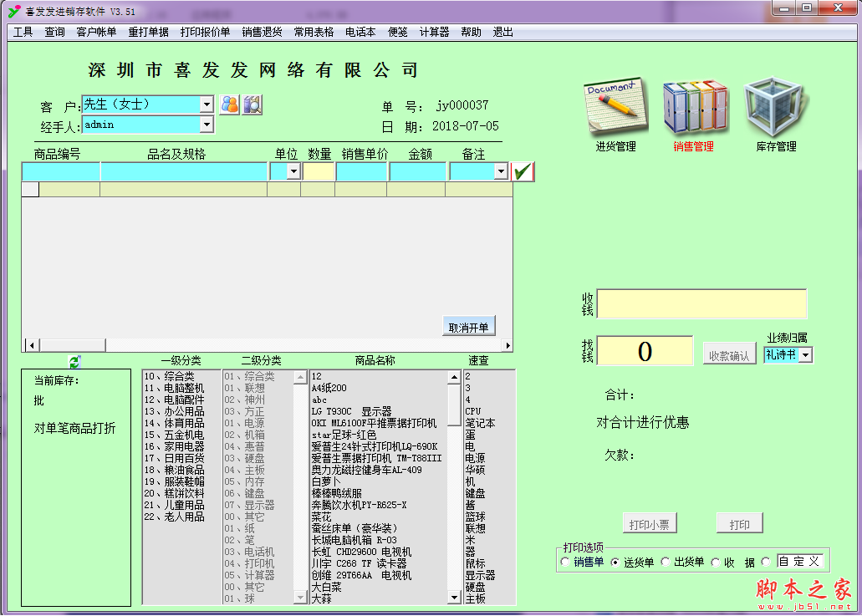
Task: Click the customer contacts icon beside 客户 dropdown
Action: [228, 104]
